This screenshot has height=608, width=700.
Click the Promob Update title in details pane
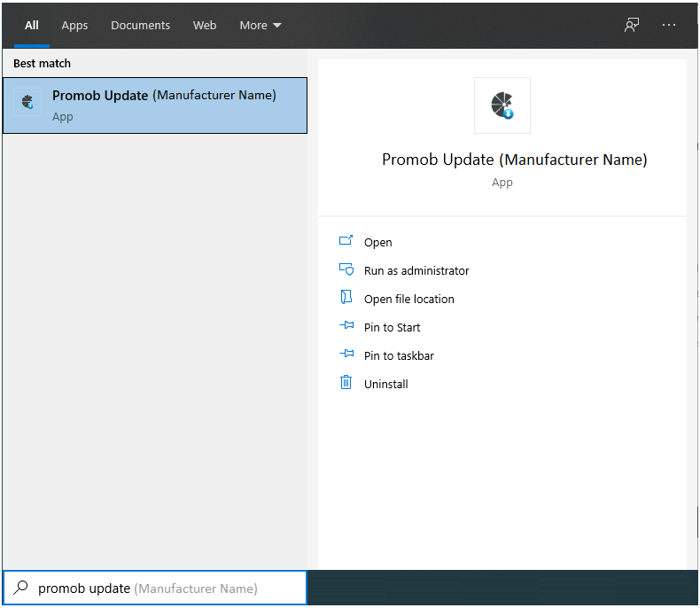click(514, 160)
